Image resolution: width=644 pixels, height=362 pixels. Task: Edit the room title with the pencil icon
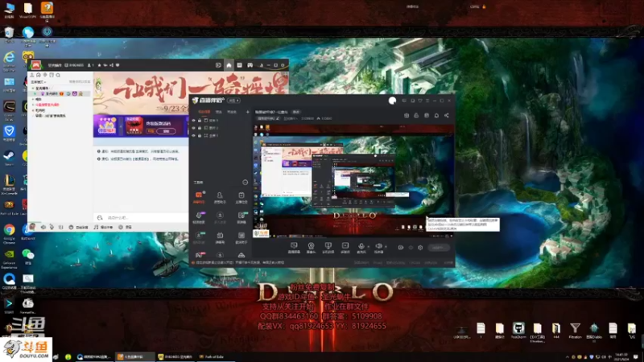pos(278,118)
